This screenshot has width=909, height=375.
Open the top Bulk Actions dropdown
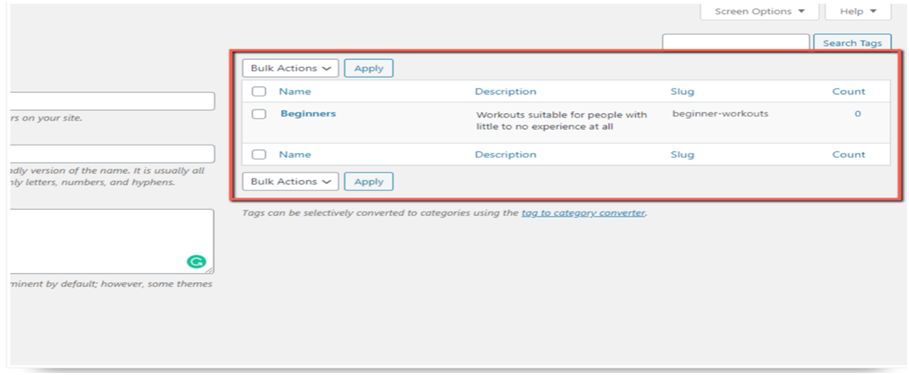[290, 68]
